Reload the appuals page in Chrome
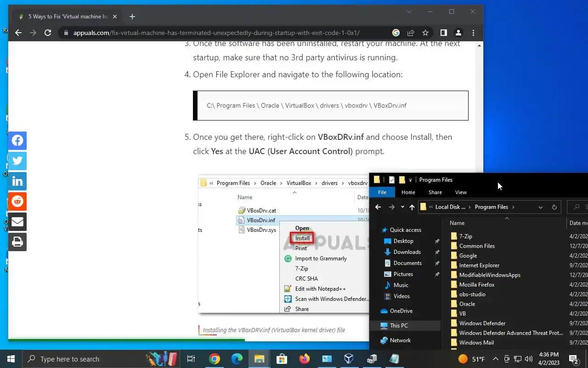Viewport: 588px width, 368px height. 48,33
